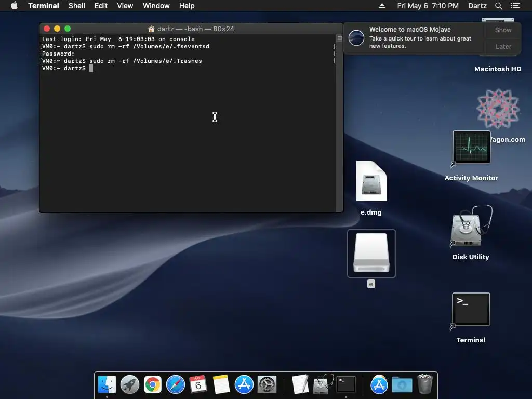
Task: Open the Window menu
Action: click(156, 6)
